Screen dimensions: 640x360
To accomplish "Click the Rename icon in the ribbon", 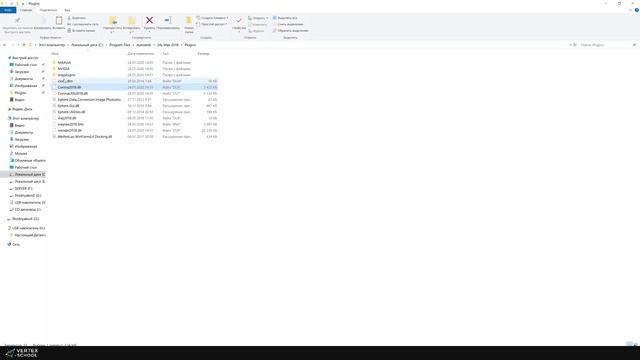I will [168, 20].
